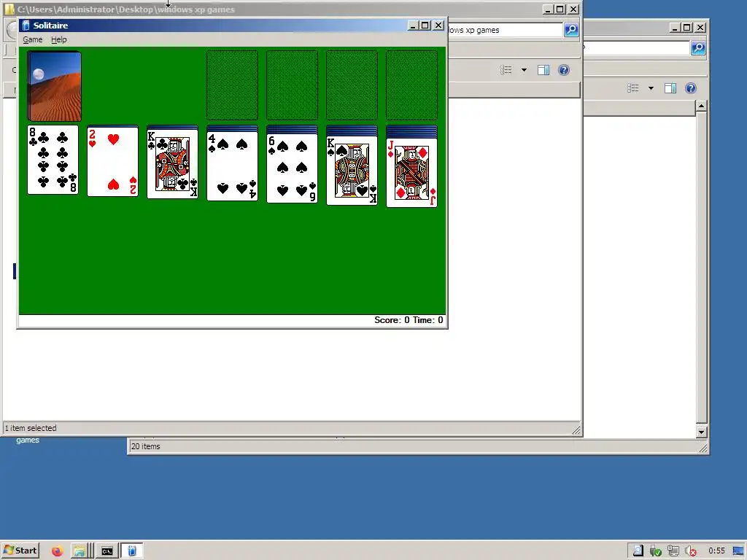Click search field in the rear Explorer window

click(636, 47)
